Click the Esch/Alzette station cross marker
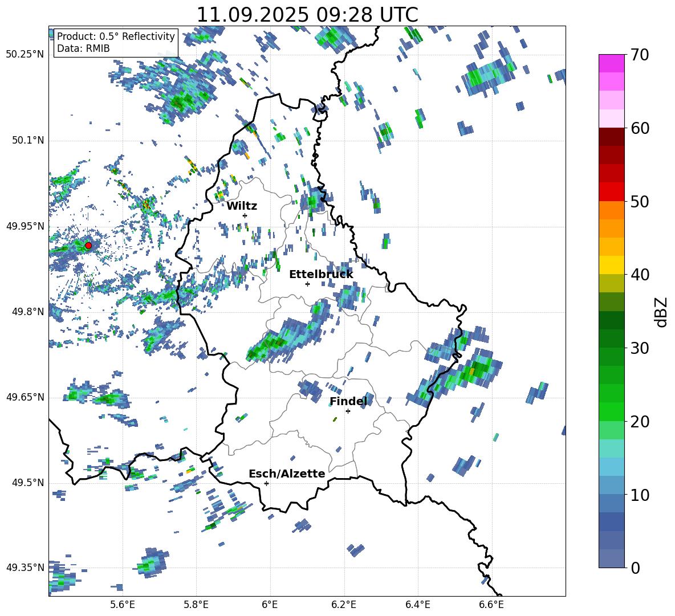The height and width of the screenshot is (616, 675). tap(266, 483)
